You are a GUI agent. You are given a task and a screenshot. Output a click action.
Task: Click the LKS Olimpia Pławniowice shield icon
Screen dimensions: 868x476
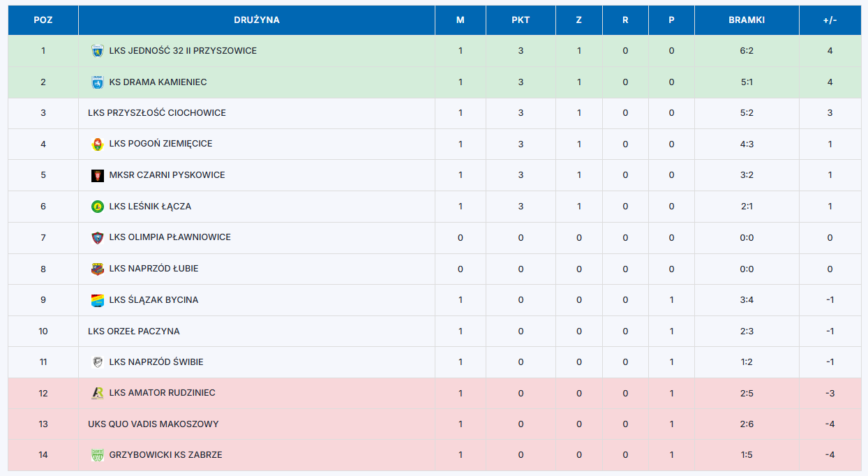[x=98, y=237]
